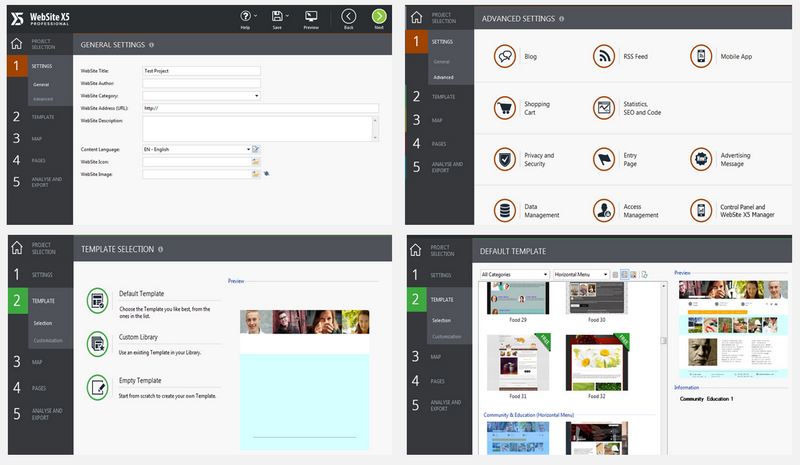Click home icon in General Settings sidebar
The image size is (800, 465).
16,43
